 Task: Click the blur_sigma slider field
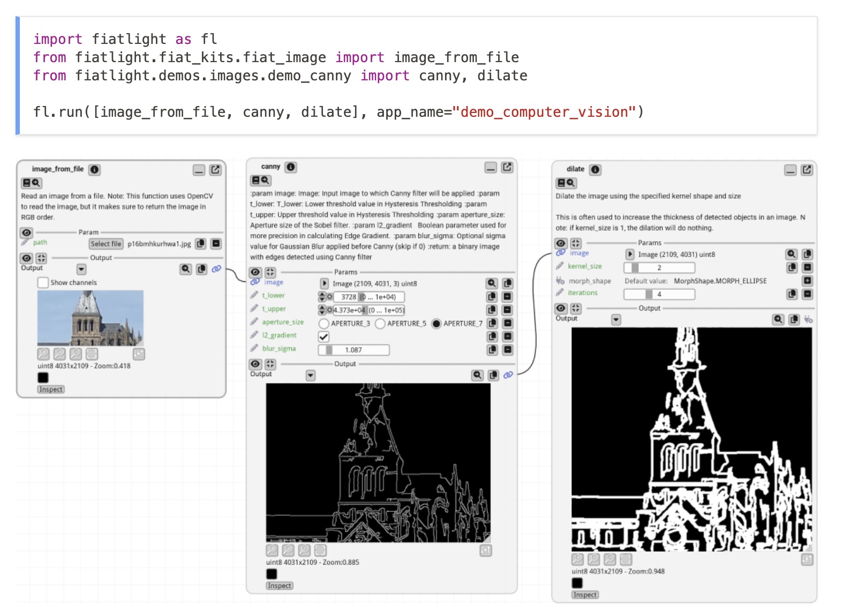353,350
